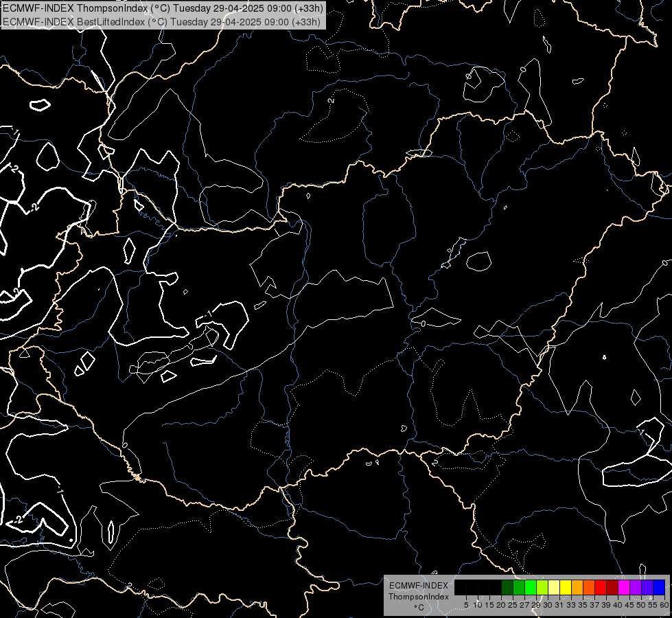Click the legend scale value 50
The width and height of the screenshot is (672, 618).
[641, 605]
